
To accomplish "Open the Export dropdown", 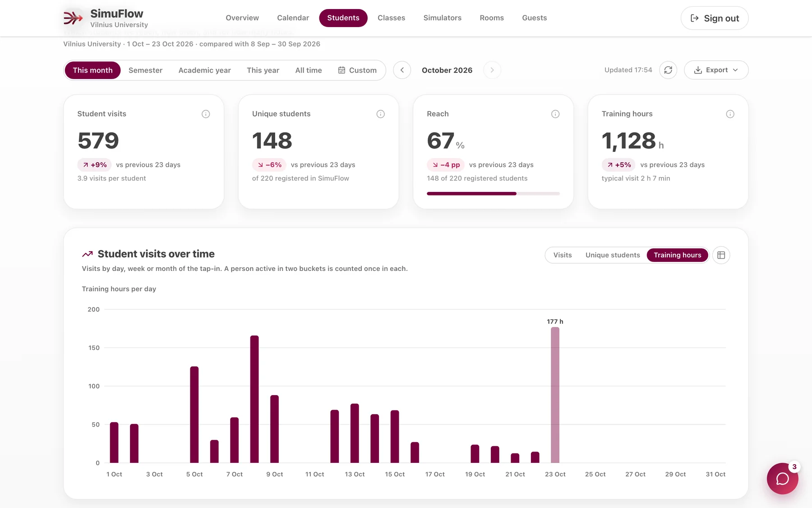I will pos(716,70).
